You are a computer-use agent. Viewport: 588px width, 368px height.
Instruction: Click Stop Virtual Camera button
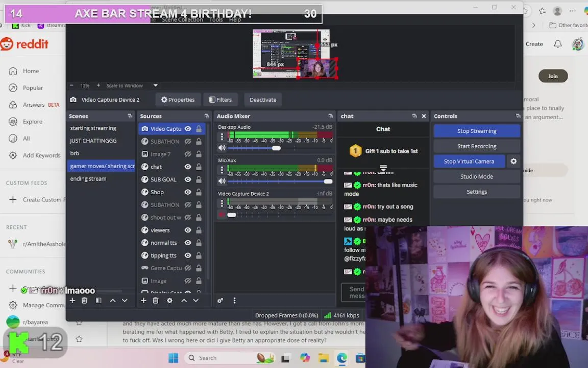pyautogui.click(x=469, y=161)
